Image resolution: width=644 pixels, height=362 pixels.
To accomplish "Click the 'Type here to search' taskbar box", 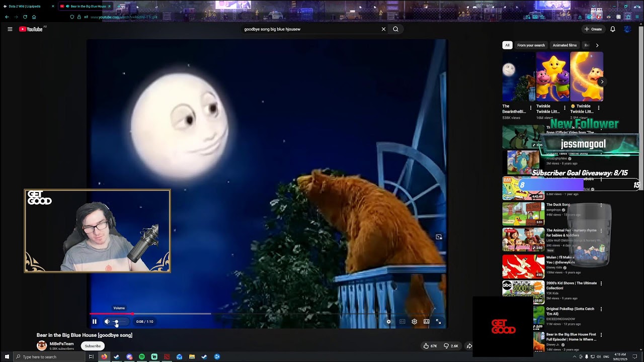I will (x=49, y=357).
